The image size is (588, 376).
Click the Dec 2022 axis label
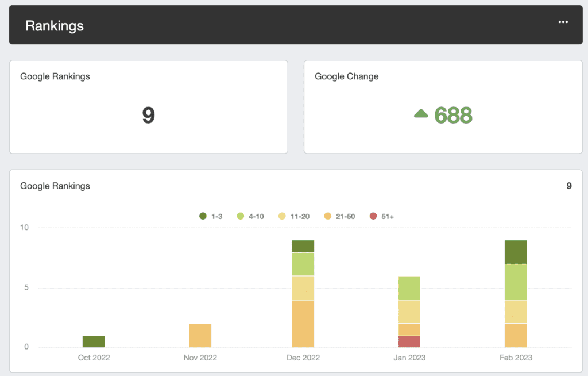coord(303,358)
